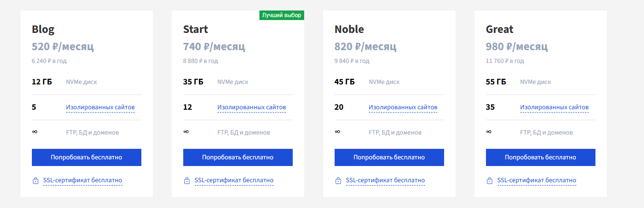The image size is (644, 208).
Task: Open free SSL certificate link in Great plan
Action: coord(537,180)
